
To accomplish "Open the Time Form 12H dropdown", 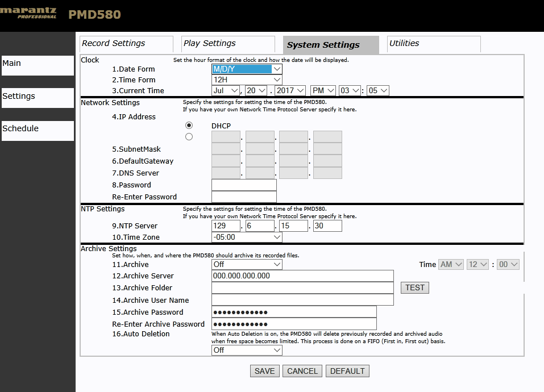I will pos(247,80).
